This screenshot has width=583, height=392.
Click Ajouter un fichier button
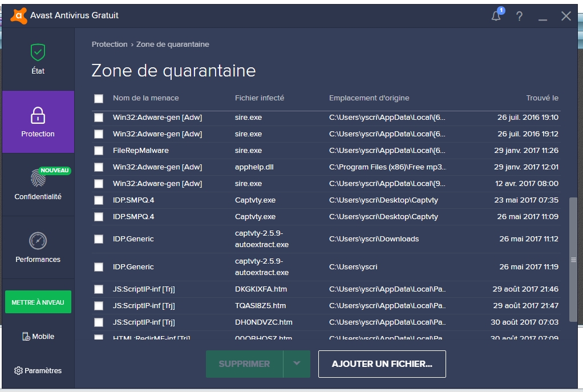pyautogui.click(x=382, y=363)
